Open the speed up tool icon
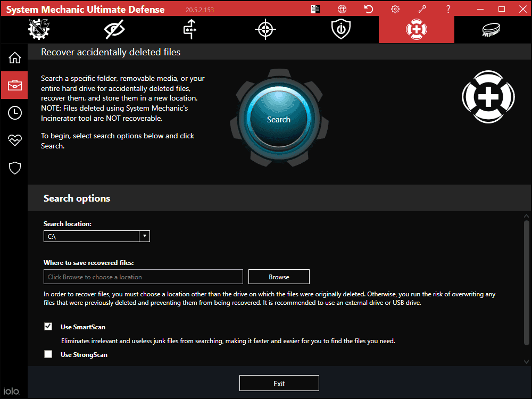 (189, 30)
